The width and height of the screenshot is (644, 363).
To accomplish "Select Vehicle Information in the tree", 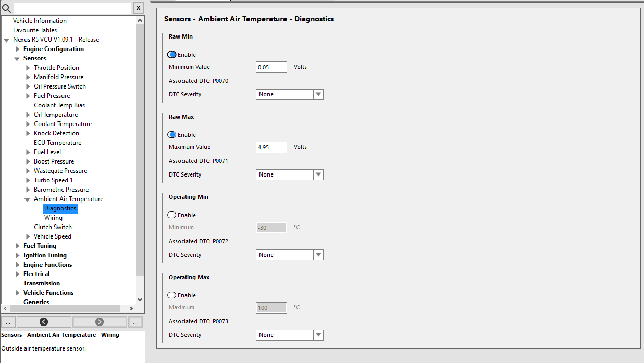I will (x=40, y=21).
